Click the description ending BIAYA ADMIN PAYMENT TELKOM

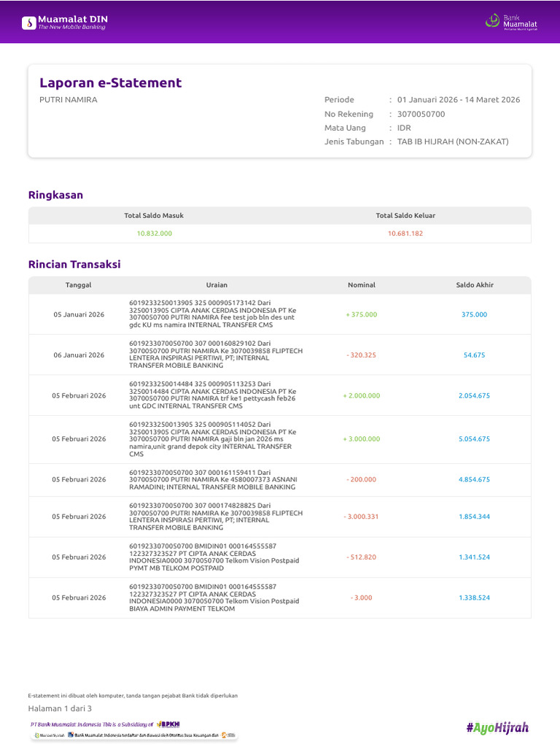point(214,597)
